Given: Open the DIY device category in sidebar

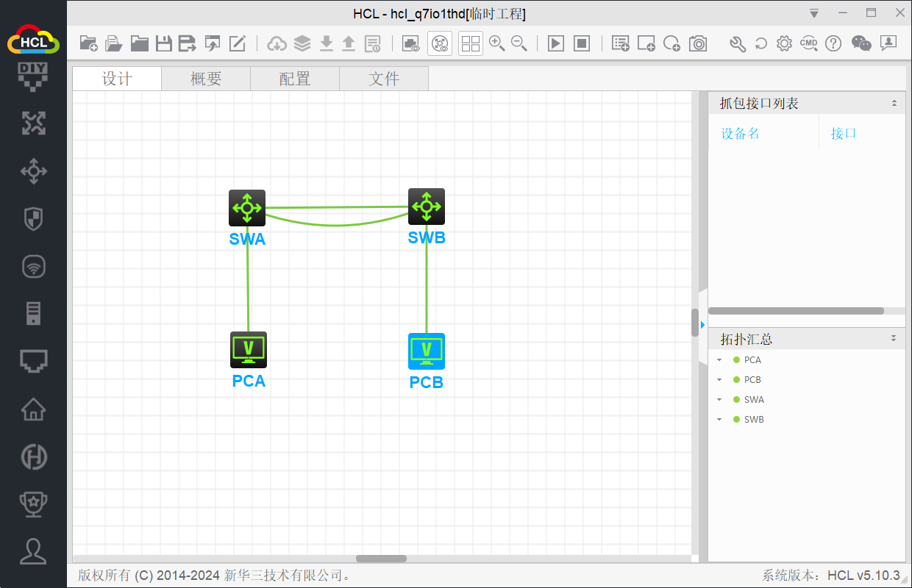Looking at the screenshot, I should [33, 77].
